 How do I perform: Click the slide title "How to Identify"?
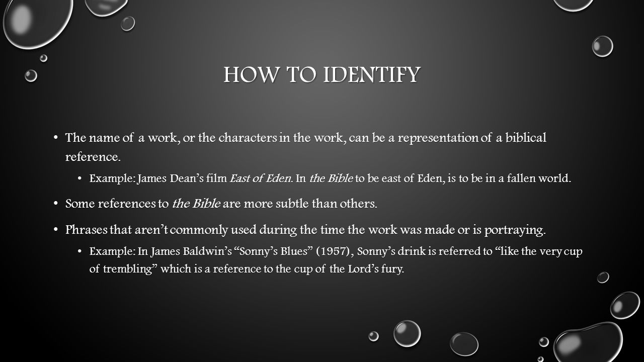[x=322, y=75]
